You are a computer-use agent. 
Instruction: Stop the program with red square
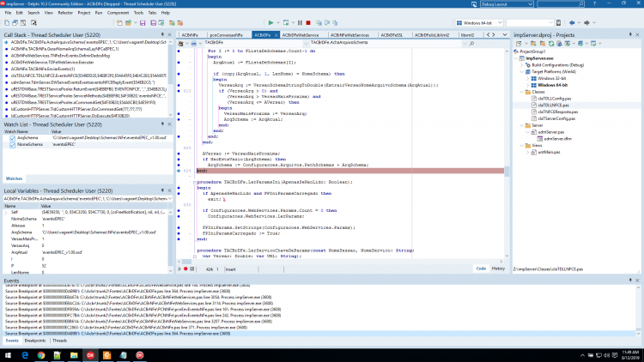tap(308, 23)
